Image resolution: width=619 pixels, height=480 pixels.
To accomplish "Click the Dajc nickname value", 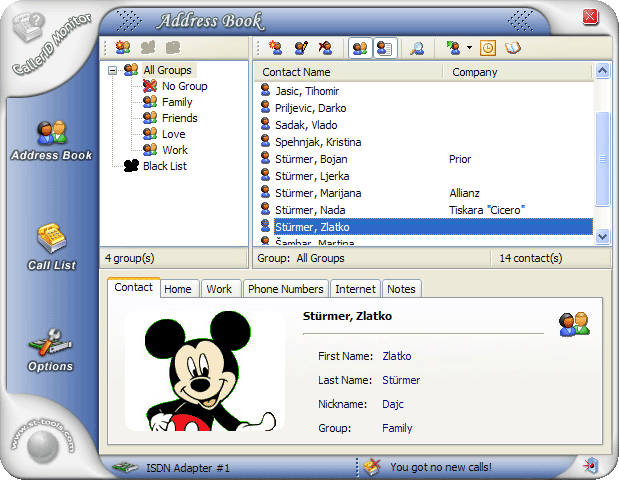I will click(x=393, y=404).
